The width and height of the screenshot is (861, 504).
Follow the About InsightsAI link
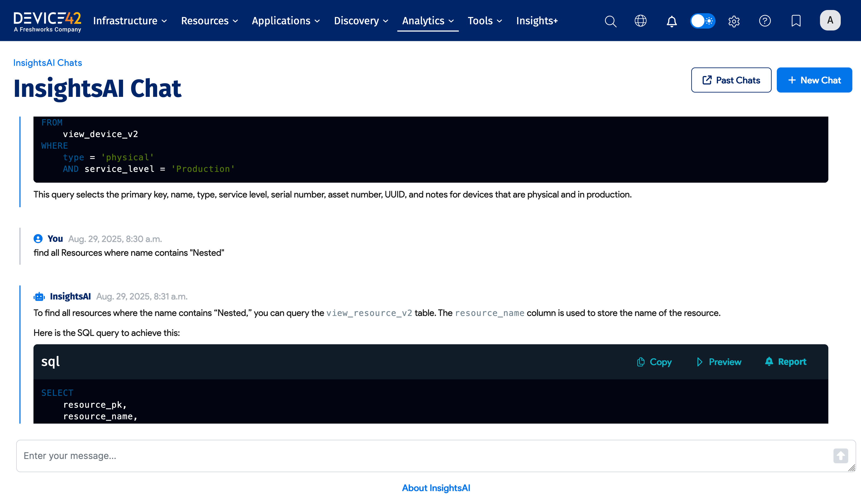coord(436,488)
